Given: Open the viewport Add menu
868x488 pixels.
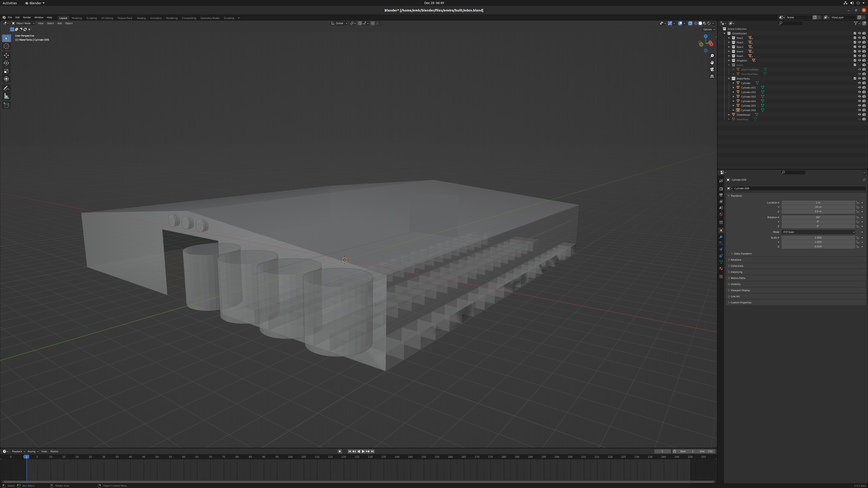Looking at the screenshot, I should [x=59, y=23].
